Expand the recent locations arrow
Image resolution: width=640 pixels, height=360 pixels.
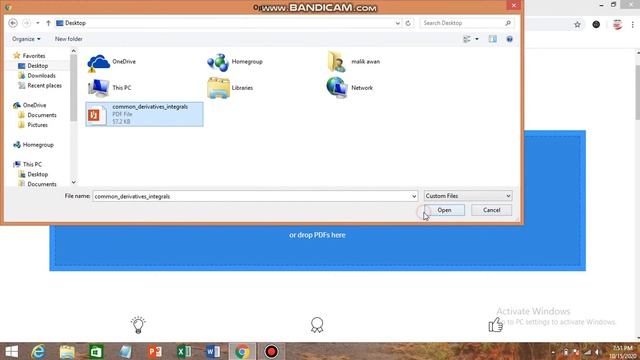[38, 23]
